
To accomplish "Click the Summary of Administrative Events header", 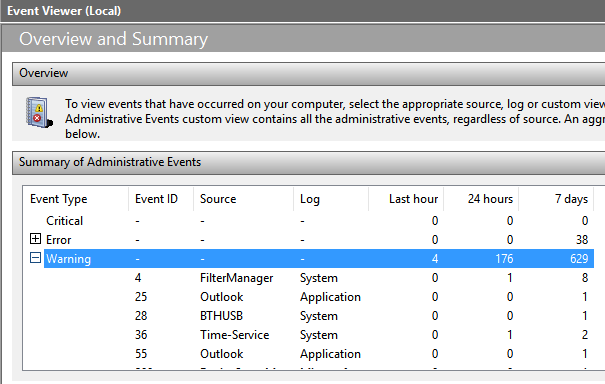I will (x=309, y=162).
